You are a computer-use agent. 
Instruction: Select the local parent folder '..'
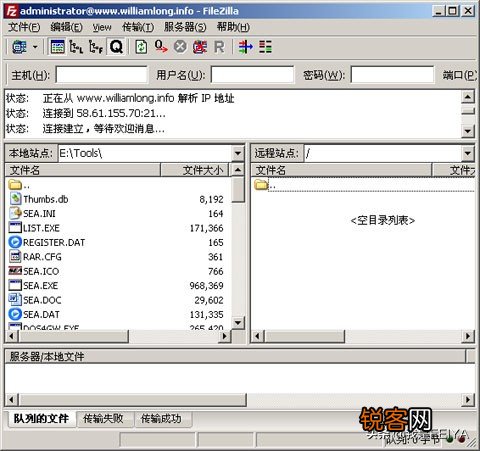pyautogui.click(x=19, y=185)
